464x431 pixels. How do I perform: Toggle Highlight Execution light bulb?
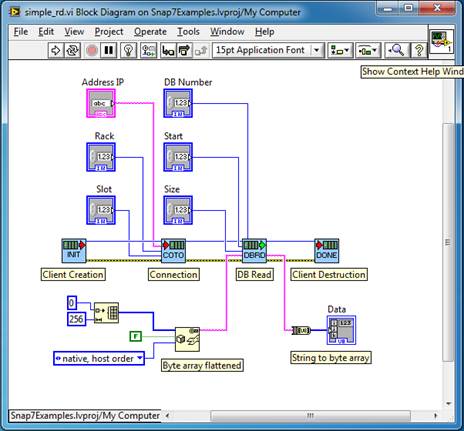(128, 50)
